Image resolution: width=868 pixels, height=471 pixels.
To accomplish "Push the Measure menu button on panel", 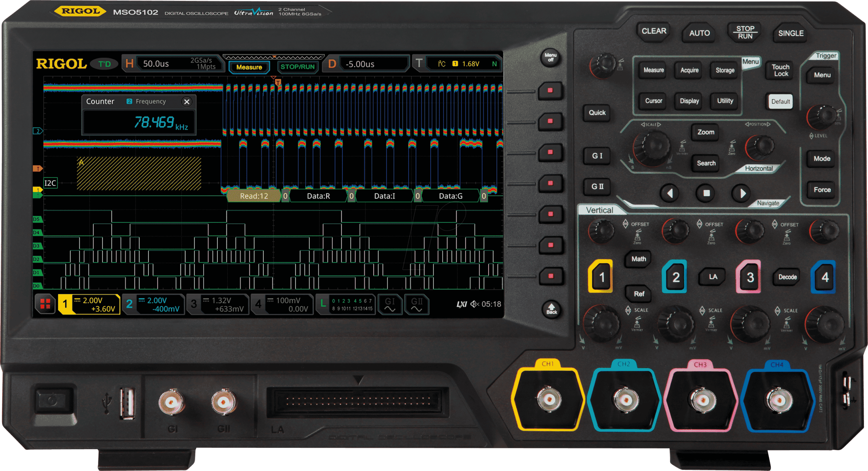I will (x=654, y=70).
